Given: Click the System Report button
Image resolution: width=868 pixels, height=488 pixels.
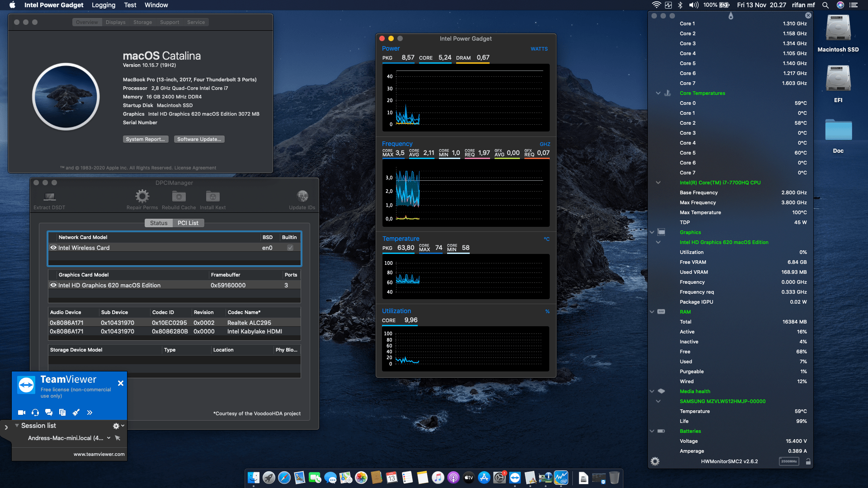Looking at the screenshot, I should click(x=146, y=139).
